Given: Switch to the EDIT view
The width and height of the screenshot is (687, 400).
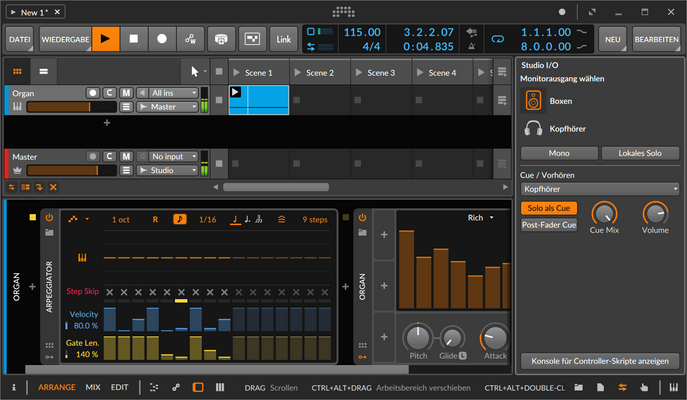Looking at the screenshot, I should 119,387.
